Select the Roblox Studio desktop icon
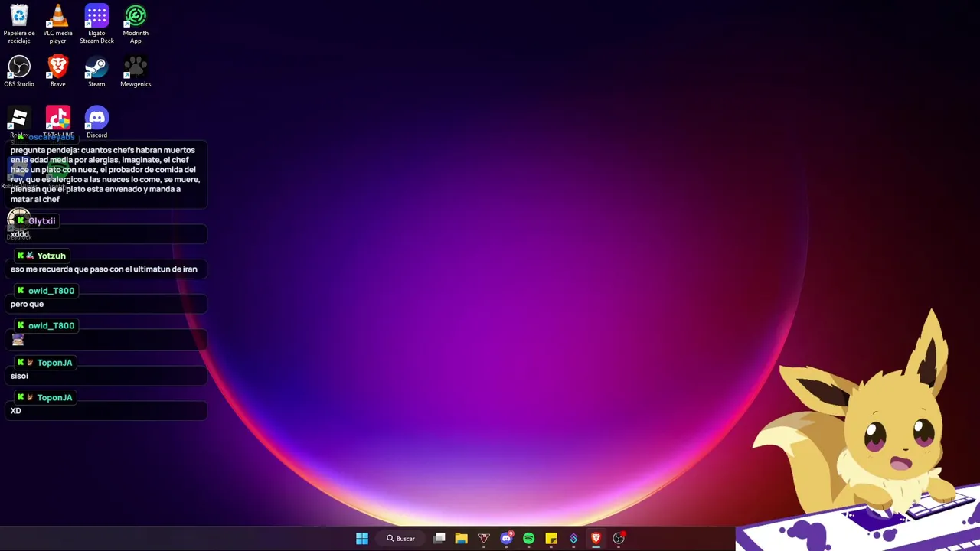Viewport: 980px width, 551px height. click(19, 121)
